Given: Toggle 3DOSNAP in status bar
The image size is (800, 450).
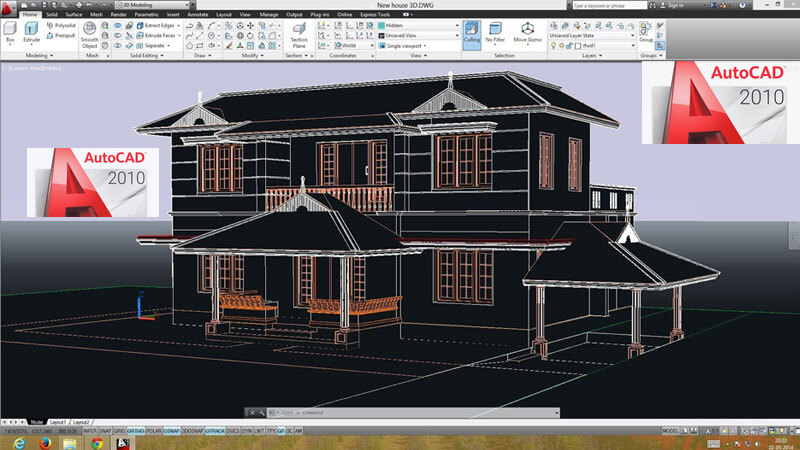Looking at the screenshot, I should (x=193, y=431).
